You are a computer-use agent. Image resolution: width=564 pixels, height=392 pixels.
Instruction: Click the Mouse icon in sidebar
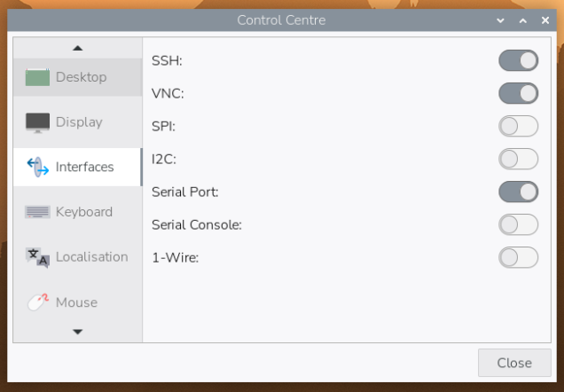pos(37,302)
